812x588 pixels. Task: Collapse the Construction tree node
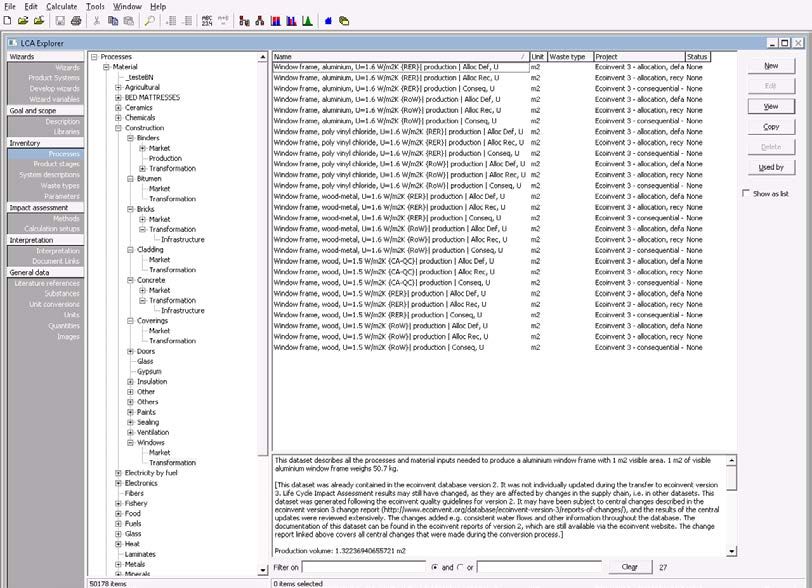(118, 127)
